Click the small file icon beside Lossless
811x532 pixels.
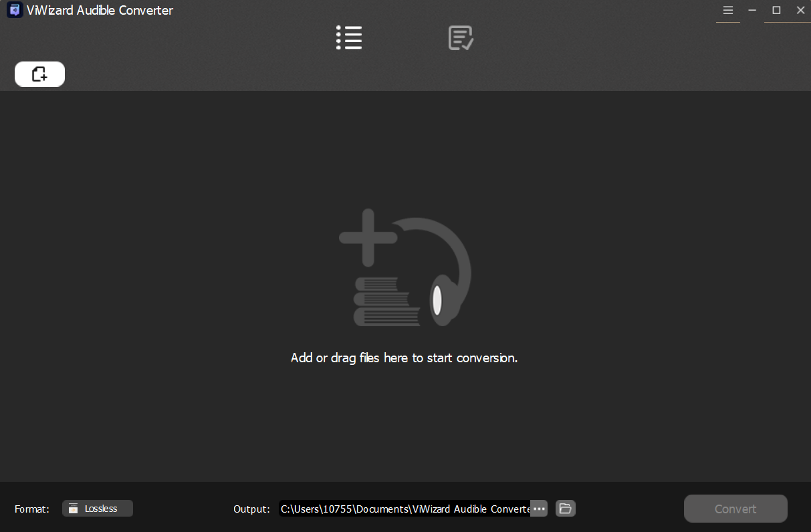(x=74, y=509)
